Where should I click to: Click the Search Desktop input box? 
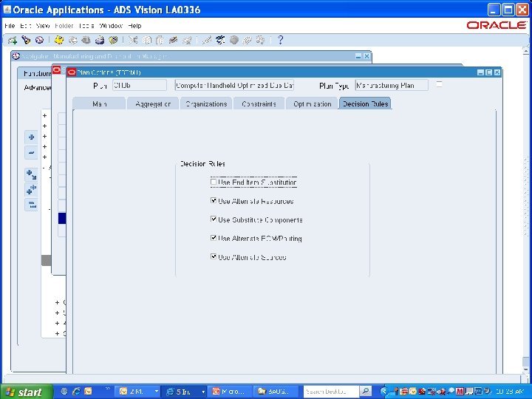coord(330,392)
